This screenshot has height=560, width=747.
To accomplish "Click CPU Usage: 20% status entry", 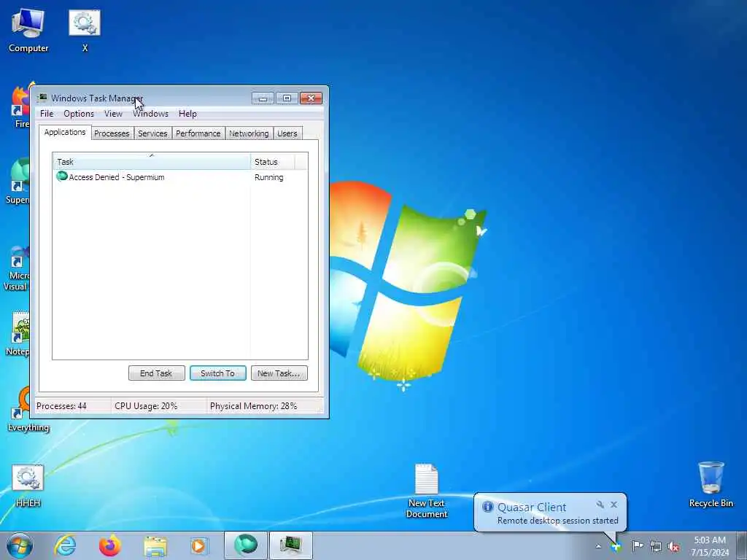I will pyautogui.click(x=146, y=406).
